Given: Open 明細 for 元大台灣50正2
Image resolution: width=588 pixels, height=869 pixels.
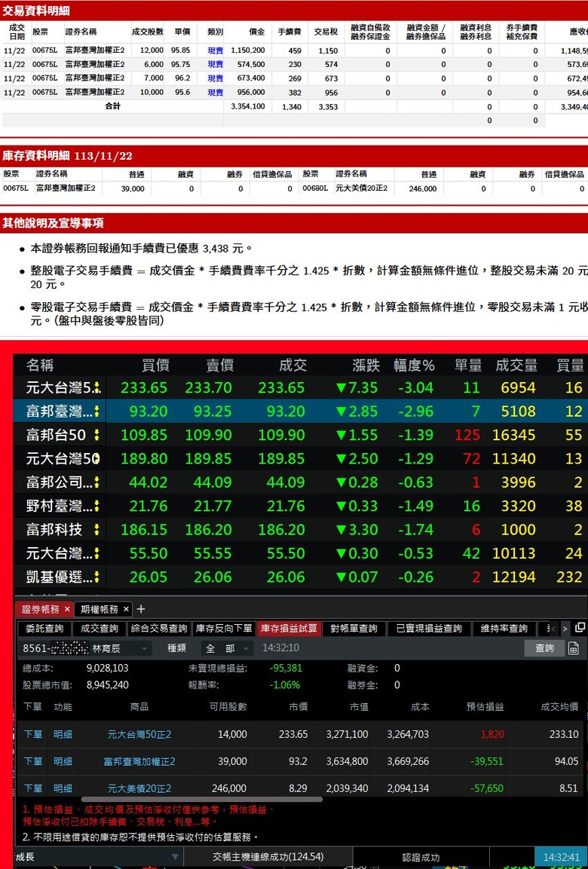Looking at the screenshot, I should click(x=63, y=734).
